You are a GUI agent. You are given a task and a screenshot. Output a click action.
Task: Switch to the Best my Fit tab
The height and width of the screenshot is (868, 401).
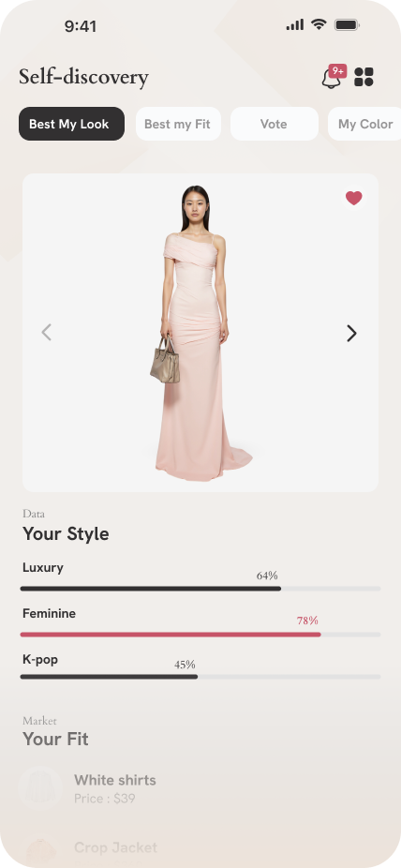178,124
